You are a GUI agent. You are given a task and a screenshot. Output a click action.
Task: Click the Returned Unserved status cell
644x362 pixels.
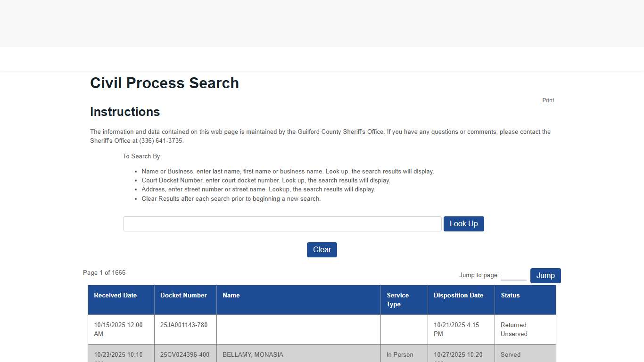(514, 329)
